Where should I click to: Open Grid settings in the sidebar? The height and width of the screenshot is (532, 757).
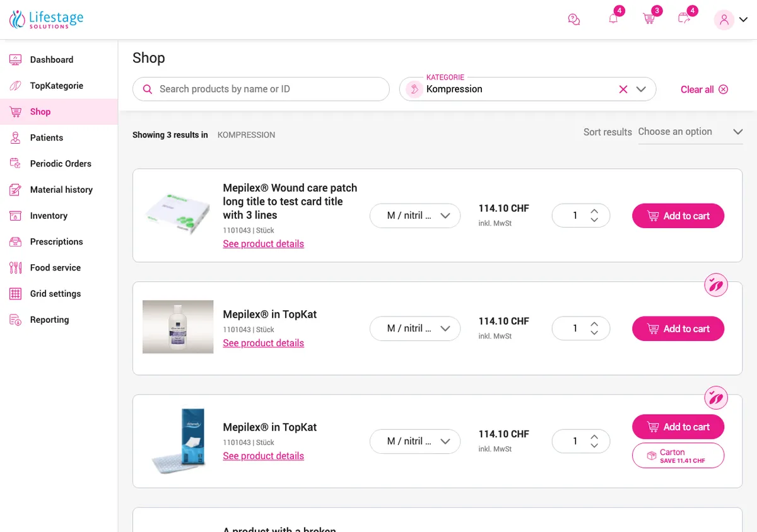59,294
